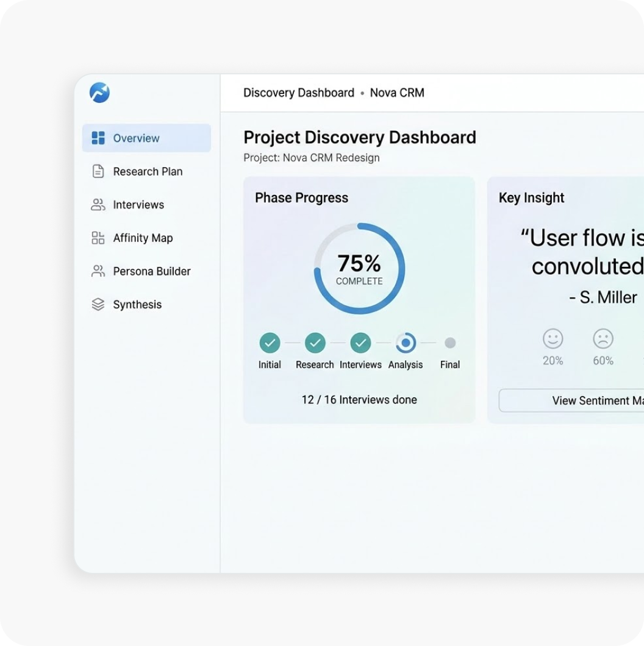Click the sad face sentiment icon
The width and height of the screenshot is (644, 646).
pyautogui.click(x=603, y=339)
